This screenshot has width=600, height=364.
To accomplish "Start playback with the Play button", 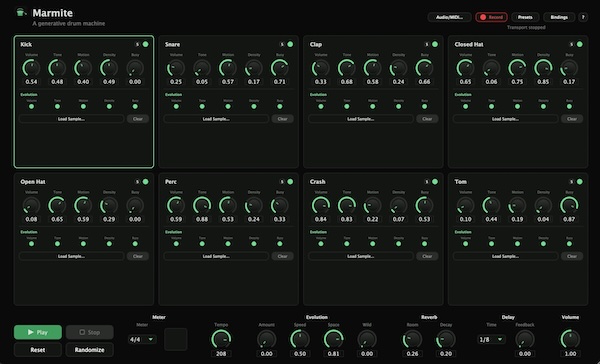I will (x=38, y=332).
